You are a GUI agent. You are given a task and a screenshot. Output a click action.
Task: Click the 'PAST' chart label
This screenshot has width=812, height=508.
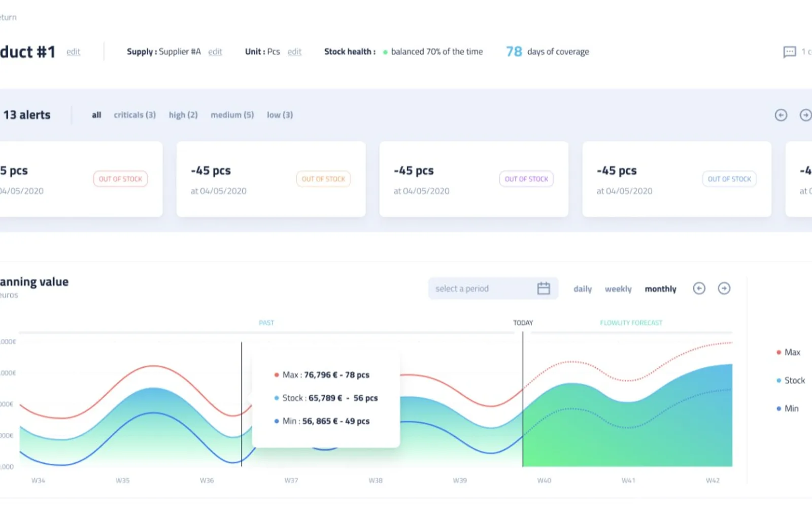[266, 323]
